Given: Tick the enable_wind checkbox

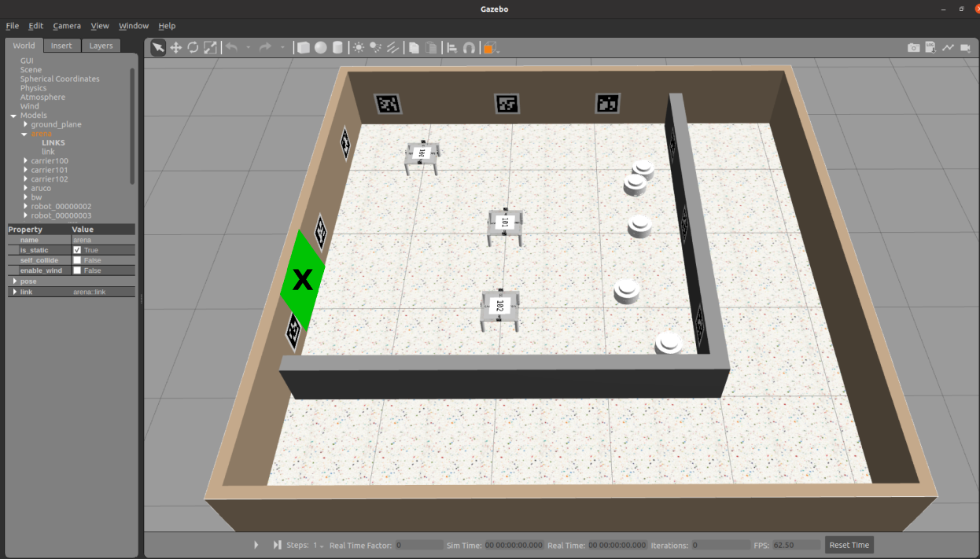Looking at the screenshot, I should (x=77, y=270).
